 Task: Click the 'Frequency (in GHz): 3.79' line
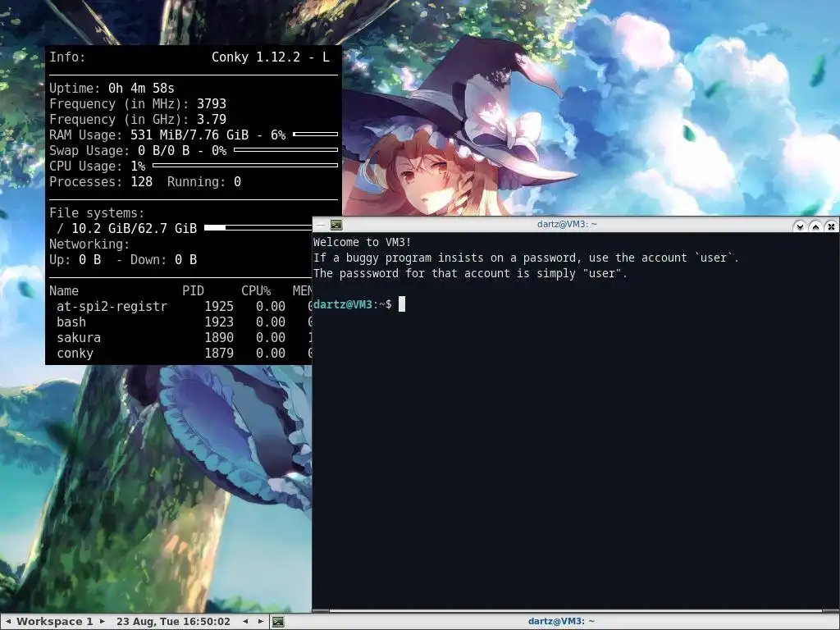[x=138, y=120]
